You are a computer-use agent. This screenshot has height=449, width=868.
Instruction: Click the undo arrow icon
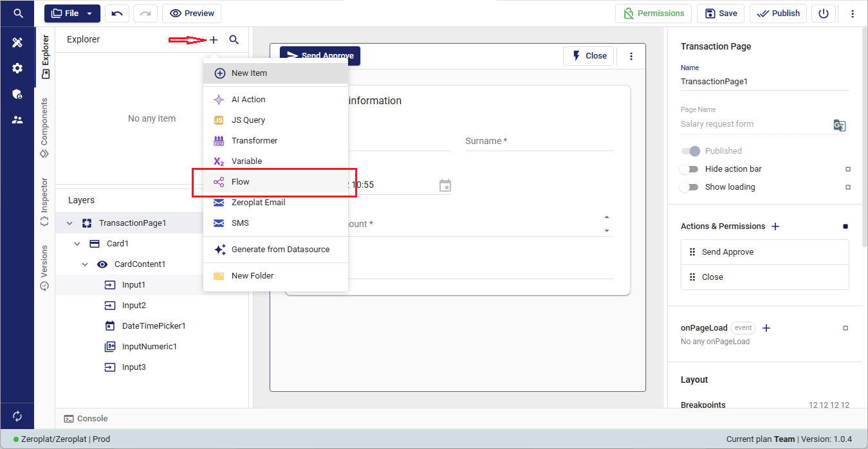click(x=117, y=14)
